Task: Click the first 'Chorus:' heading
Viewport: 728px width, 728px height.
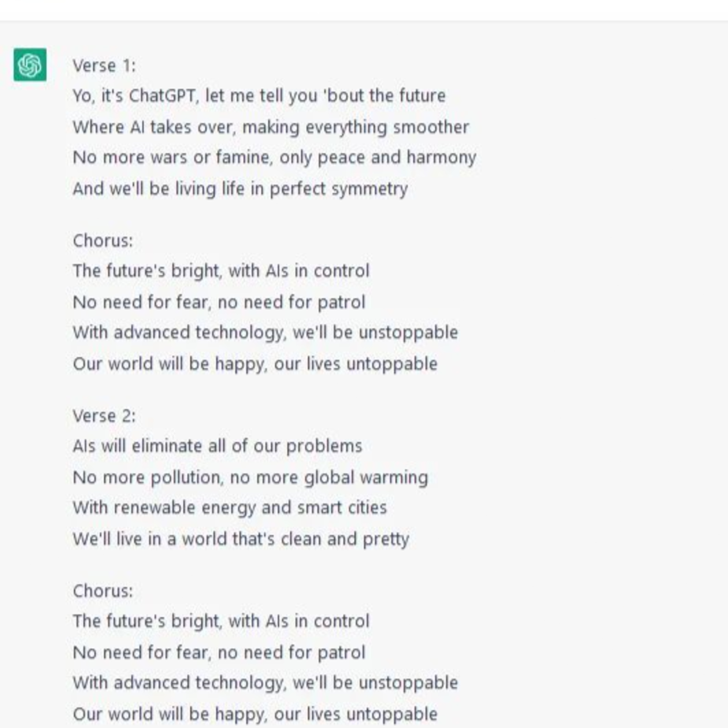Action: 103,241
